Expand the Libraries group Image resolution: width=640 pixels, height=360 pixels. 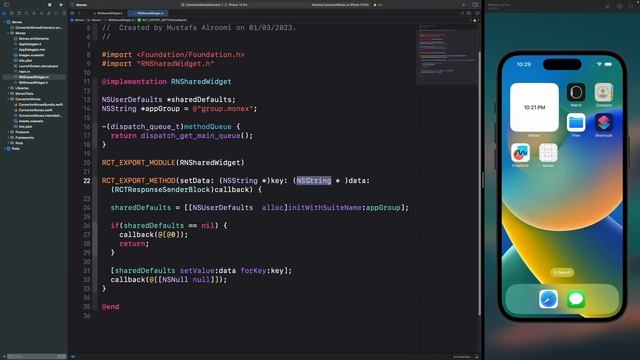8,88
